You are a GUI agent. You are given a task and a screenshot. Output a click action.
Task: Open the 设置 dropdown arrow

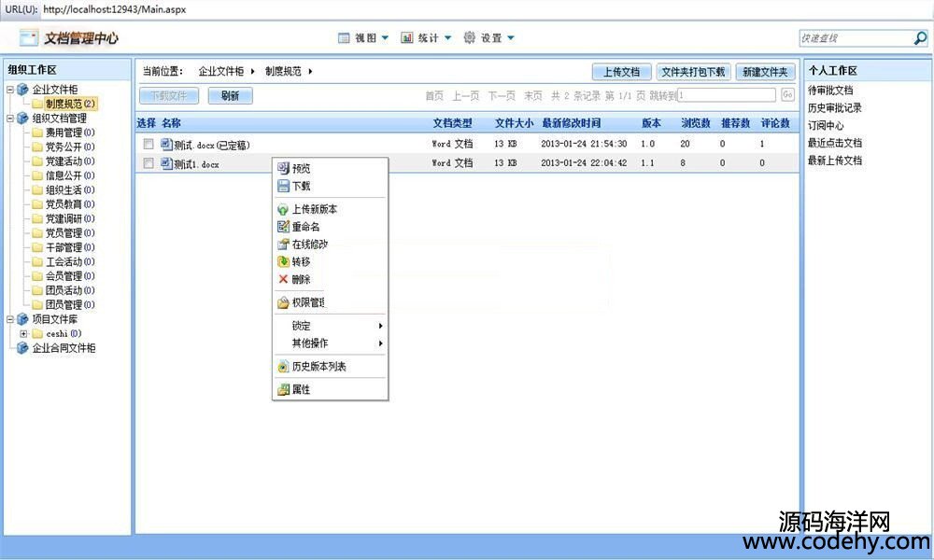(511, 38)
